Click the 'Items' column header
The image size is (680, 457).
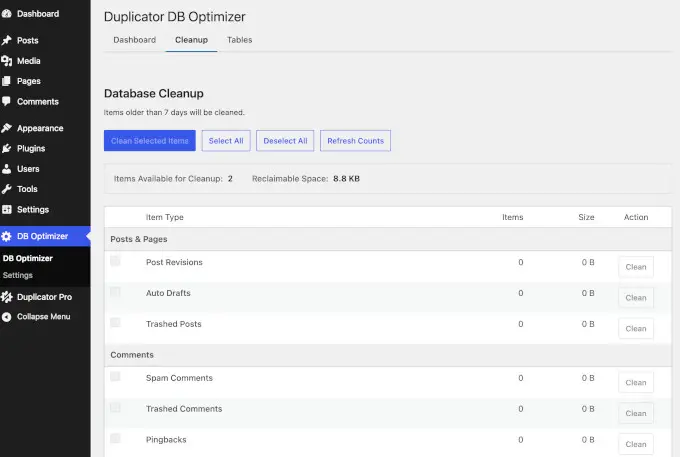pos(513,217)
